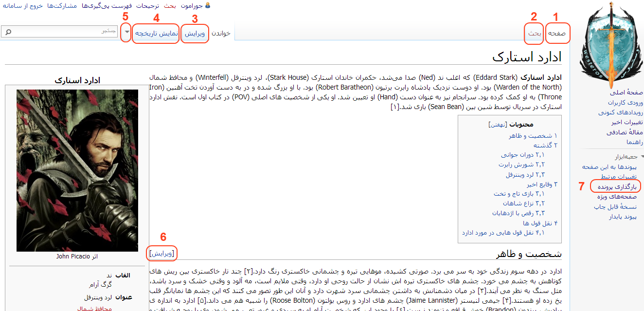Open the نمایش تاریخچه history tab
The width and height of the screenshot is (644, 311).
[x=156, y=34]
